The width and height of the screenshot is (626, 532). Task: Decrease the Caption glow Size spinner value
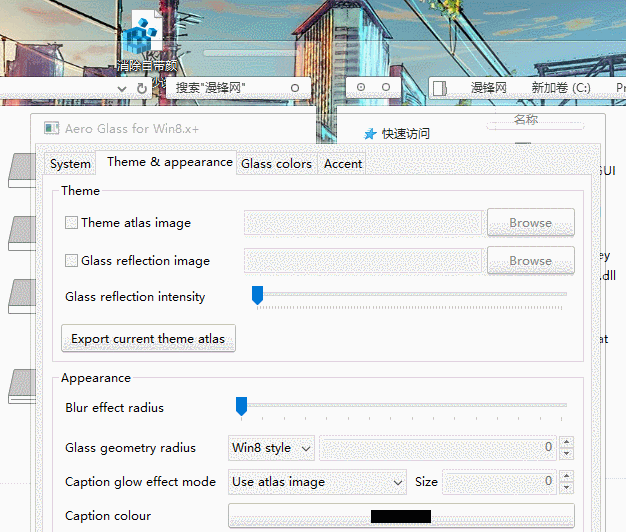coord(567,487)
